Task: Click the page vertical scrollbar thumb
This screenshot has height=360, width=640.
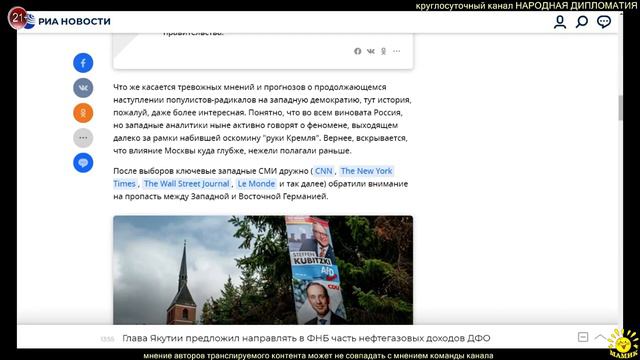Action: (x=621, y=108)
